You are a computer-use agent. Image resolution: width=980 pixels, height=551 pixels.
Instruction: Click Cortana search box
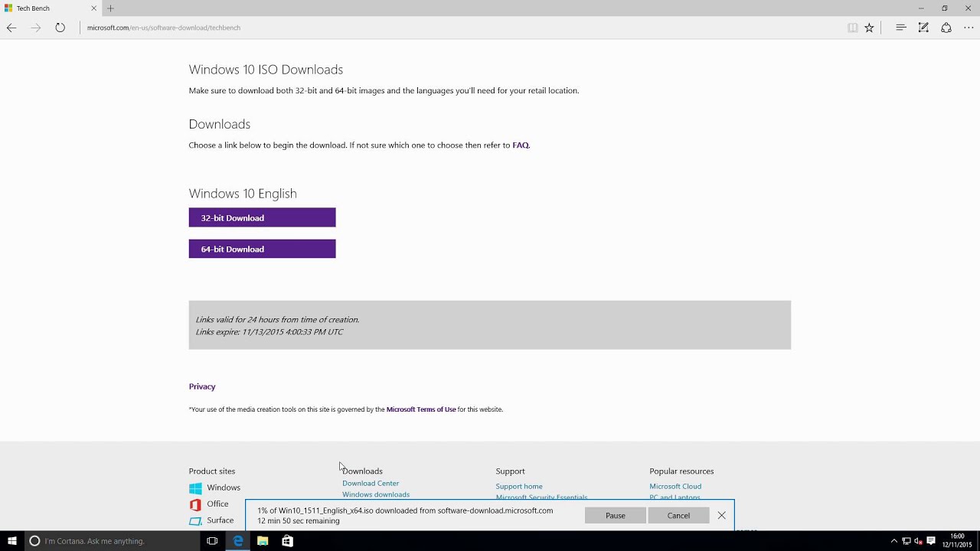[x=111, y=541]
